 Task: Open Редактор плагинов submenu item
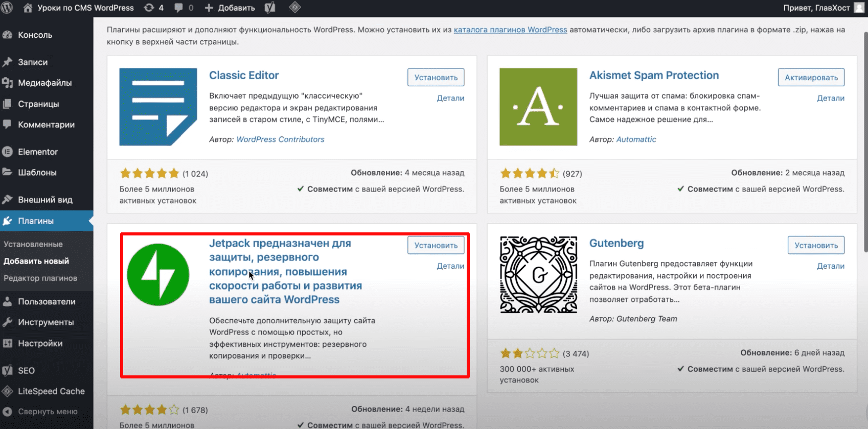pyautogui.click(x=40, y=278)
